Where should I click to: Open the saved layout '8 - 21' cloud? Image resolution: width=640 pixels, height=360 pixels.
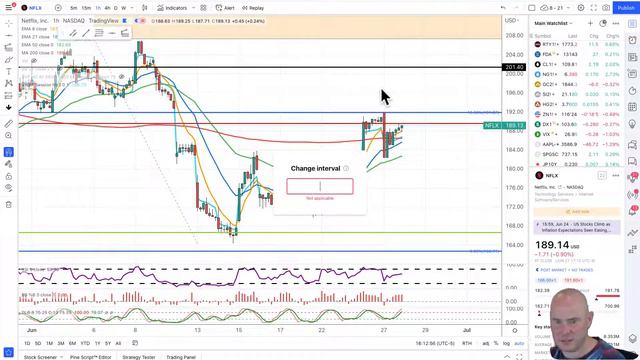tap(552, 8)
